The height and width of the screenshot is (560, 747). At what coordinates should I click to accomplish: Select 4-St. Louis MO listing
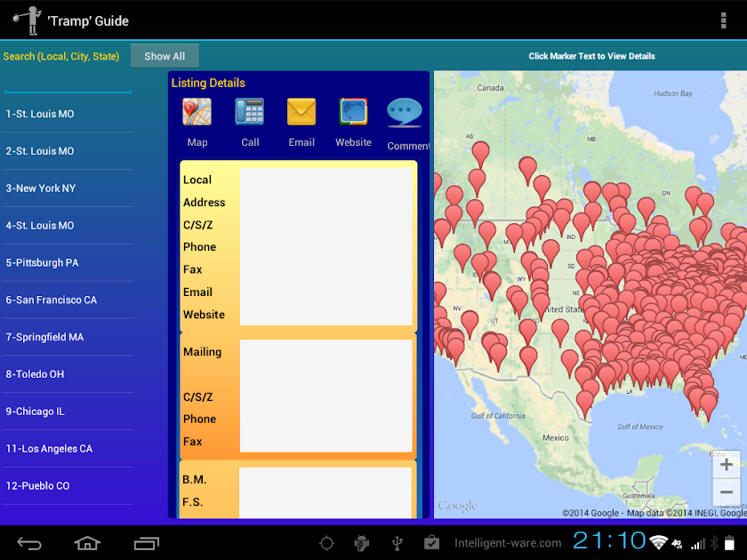click(68, 225)
